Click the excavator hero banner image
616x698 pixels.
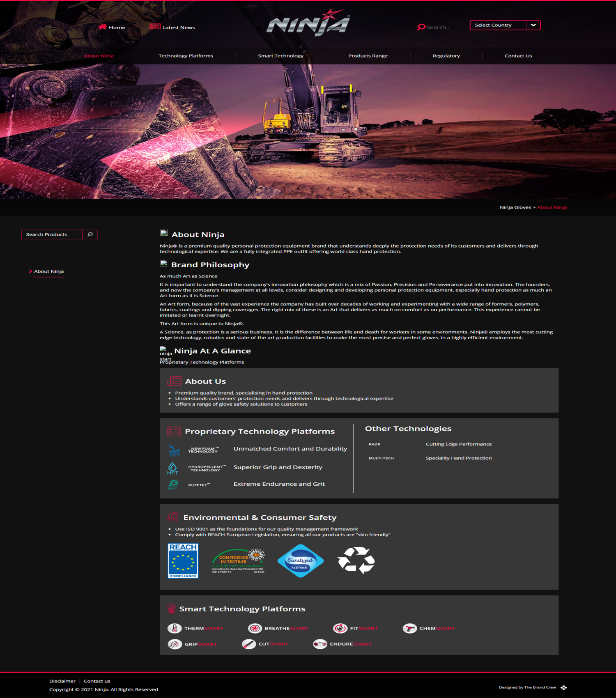(308, 131)
